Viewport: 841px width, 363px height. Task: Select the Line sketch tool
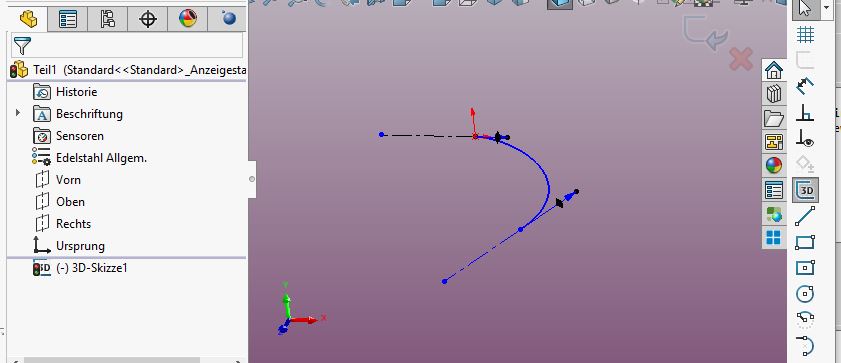(x=805, y=216)
